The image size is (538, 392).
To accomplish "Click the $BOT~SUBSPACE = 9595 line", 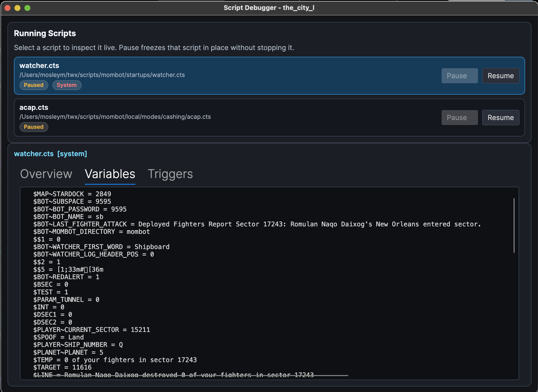I will click(x=72, y=201).
